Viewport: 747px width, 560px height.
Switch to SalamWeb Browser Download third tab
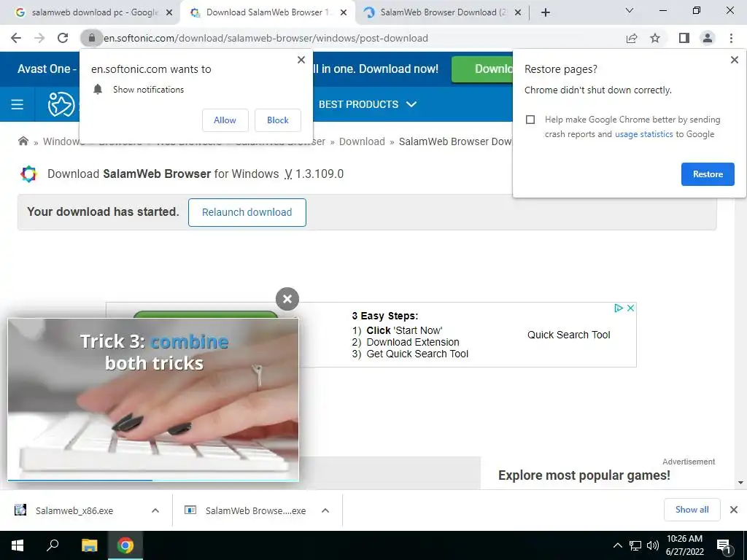(x=441, y=12)
